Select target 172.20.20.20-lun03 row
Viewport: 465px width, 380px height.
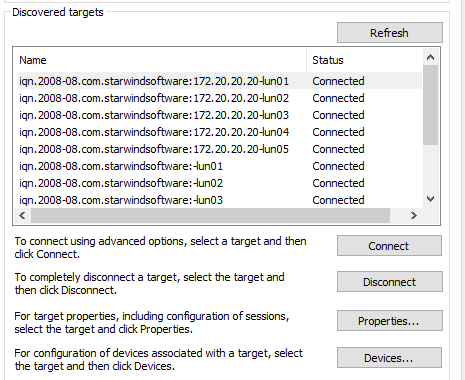pyautogui.click(x=220, y=115)
